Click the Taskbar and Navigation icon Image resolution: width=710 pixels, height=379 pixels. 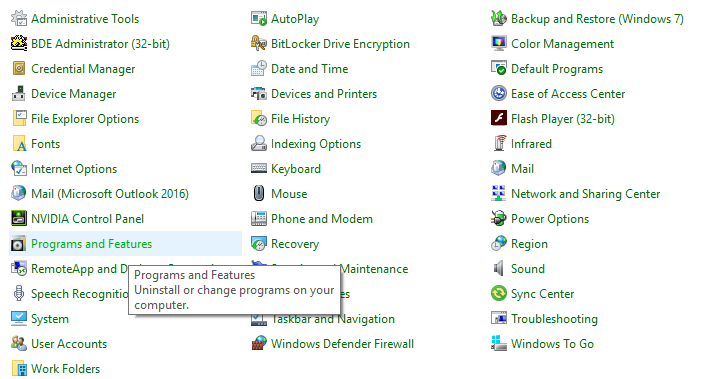[259, 320]
